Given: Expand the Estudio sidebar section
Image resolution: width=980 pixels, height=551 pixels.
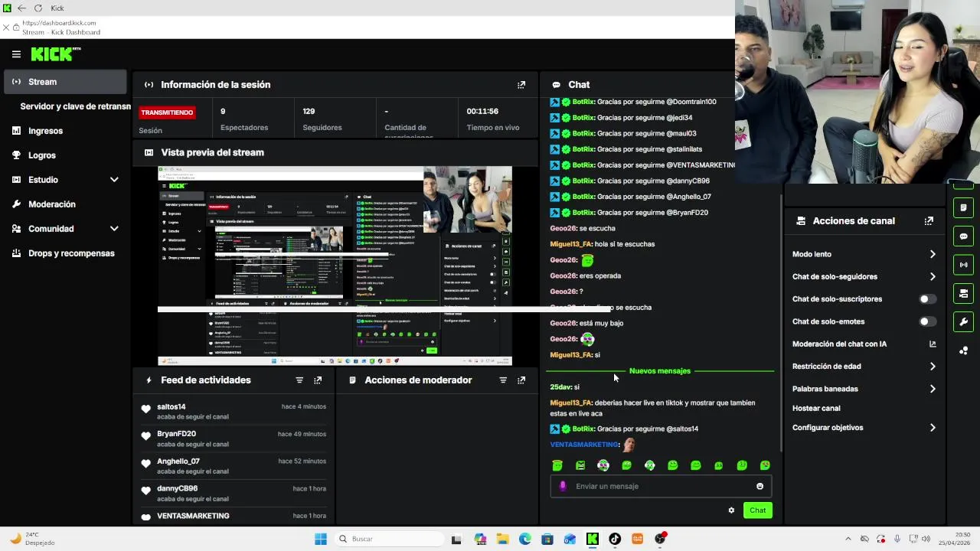Looking at the screenshot, I should 114,180.
